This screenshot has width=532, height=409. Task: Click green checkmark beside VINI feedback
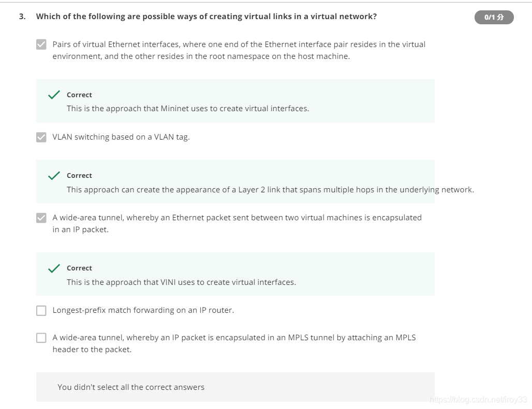pos(54,268)
